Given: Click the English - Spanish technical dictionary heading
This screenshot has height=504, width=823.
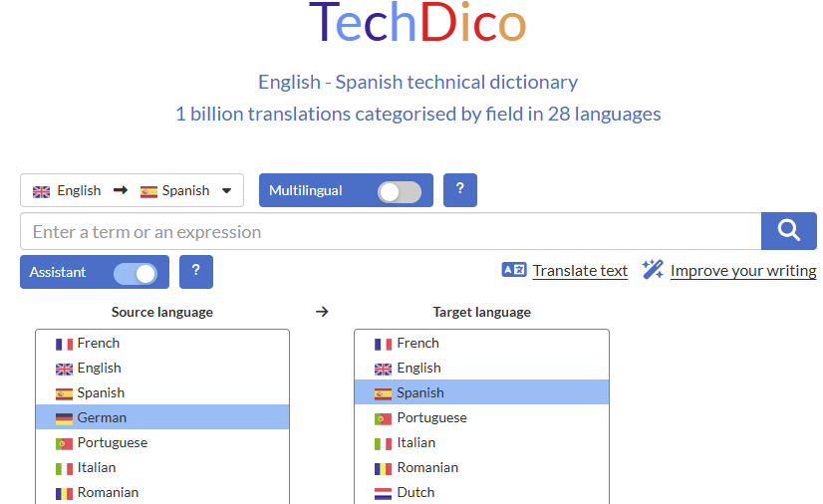Looking at the screenshot, I should click(x=417, y=83).
